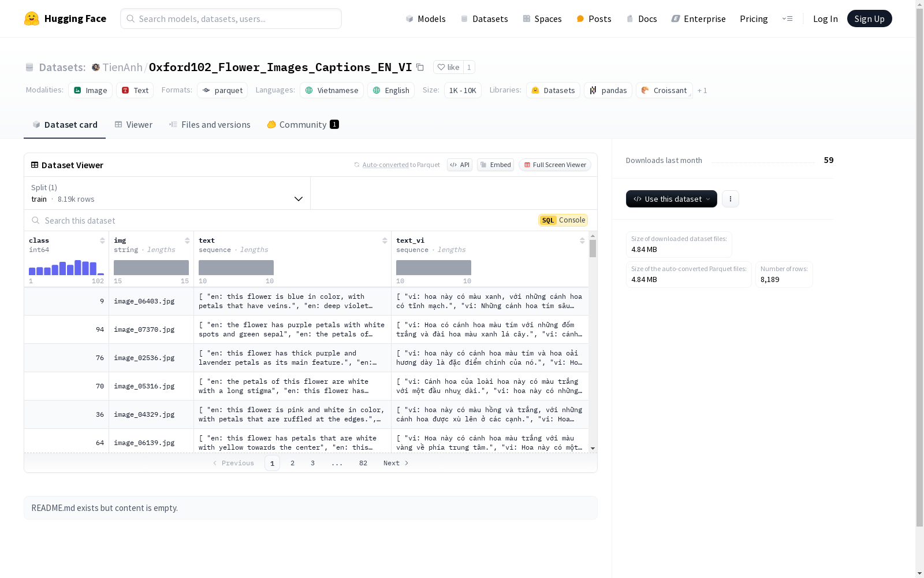Click the Text modality tag
This screenshot has height=578, width=924.
[135, 90]
